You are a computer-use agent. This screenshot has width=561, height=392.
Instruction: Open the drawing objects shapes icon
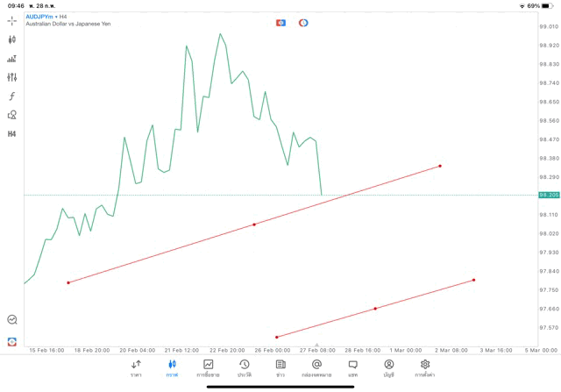tap(12, 115)
